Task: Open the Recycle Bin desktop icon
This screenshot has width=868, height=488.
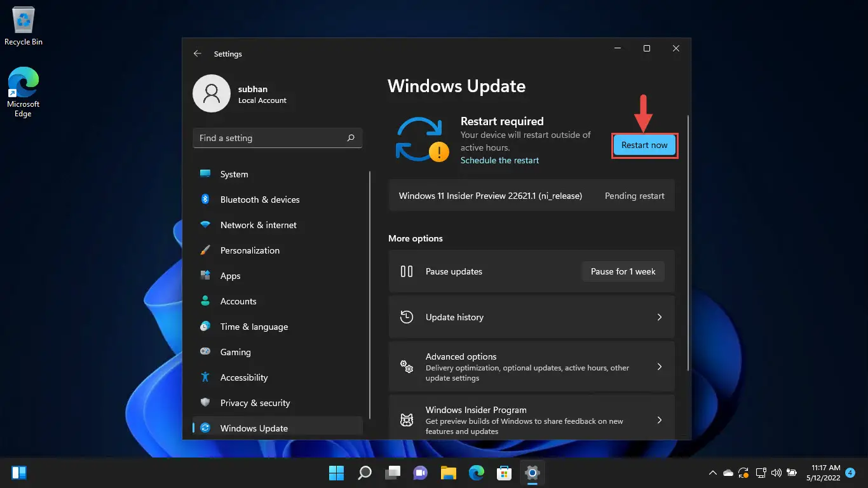Action: [24, 27]
